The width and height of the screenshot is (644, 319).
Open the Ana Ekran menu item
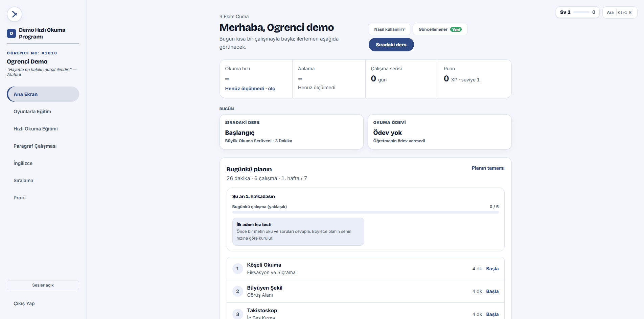43,94
